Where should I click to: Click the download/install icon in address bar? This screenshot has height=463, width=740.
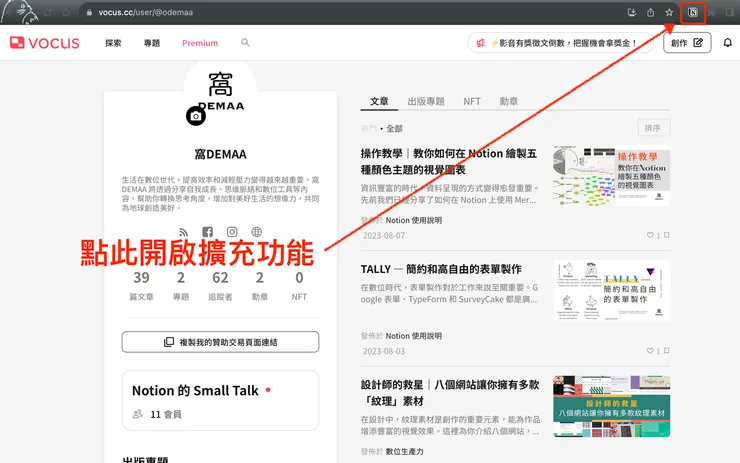click(x=631, y=13)
